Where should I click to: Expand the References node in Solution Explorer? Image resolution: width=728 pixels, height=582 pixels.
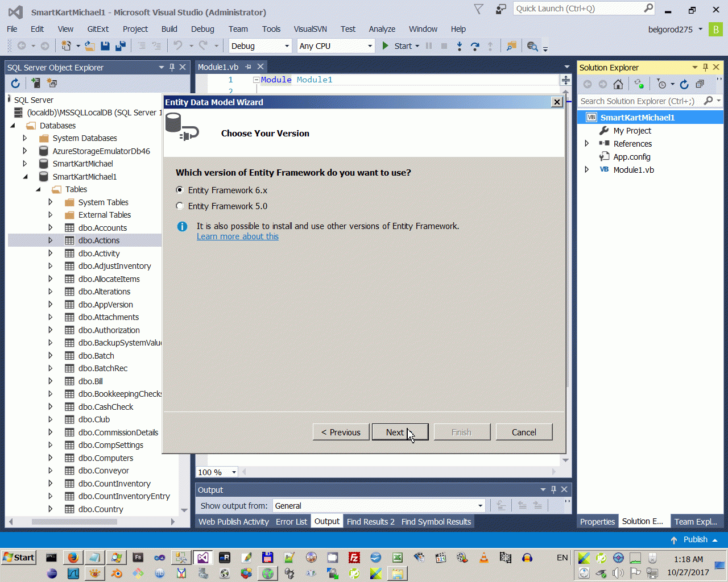(587, 143)
